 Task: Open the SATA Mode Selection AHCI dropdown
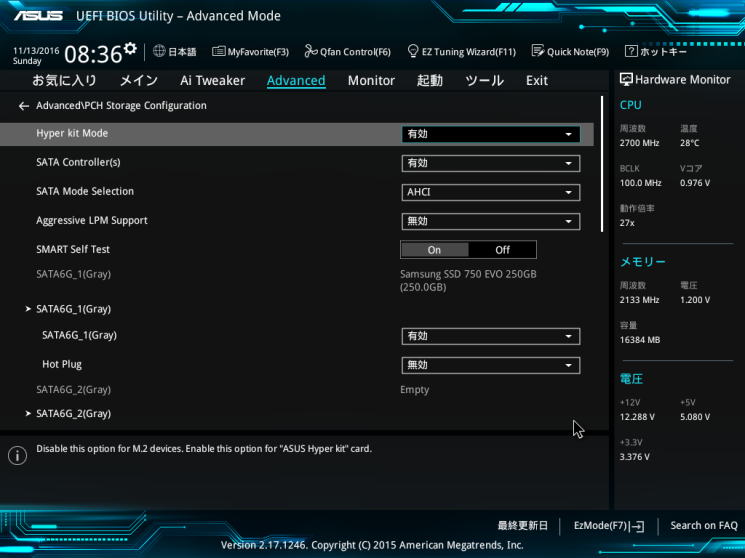[491, 192]
